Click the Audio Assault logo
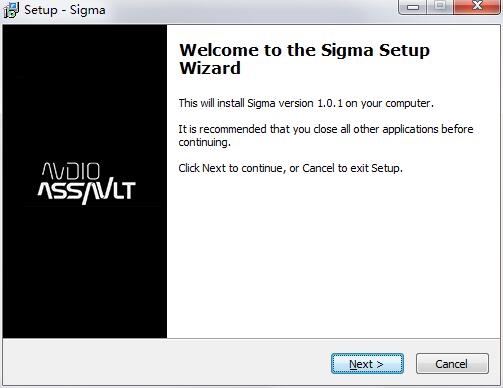Image resolution: width=503 pixels, height=388 pixels. pyautogui.click(x=86, y=183)
